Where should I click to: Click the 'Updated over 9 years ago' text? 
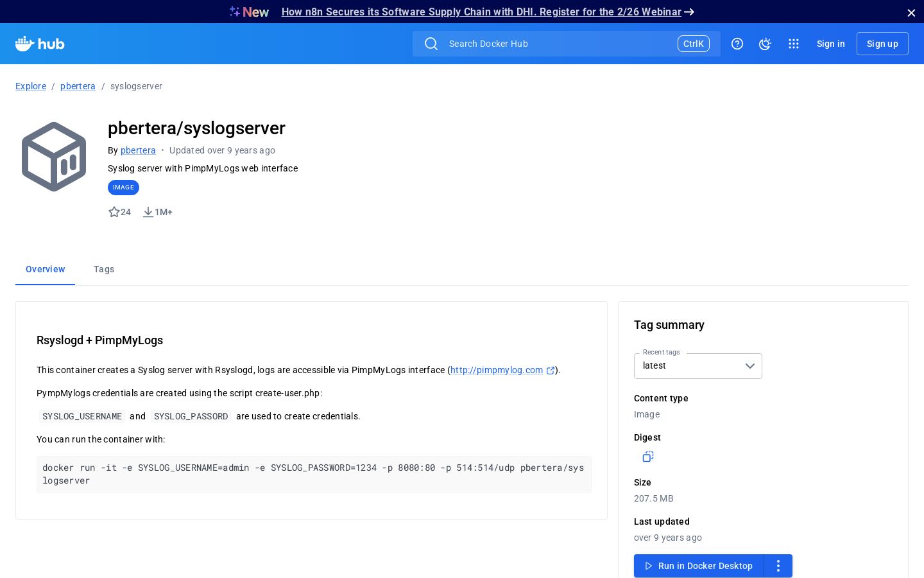click(x=222, y=150)
